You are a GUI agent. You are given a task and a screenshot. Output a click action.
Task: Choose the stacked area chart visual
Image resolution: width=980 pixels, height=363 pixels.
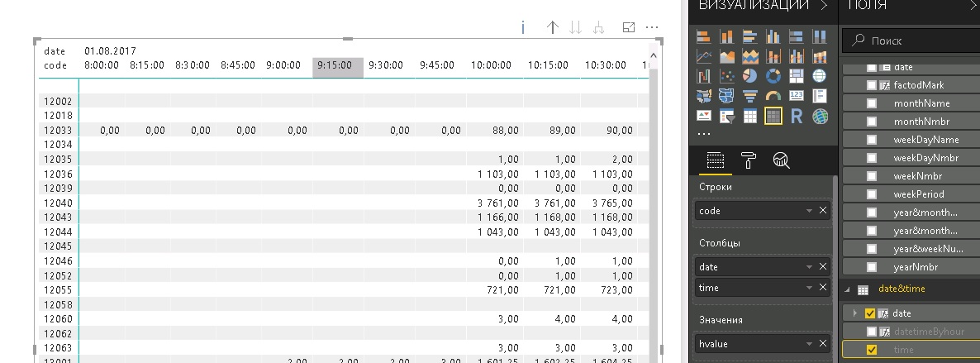[x=750, y=56]
